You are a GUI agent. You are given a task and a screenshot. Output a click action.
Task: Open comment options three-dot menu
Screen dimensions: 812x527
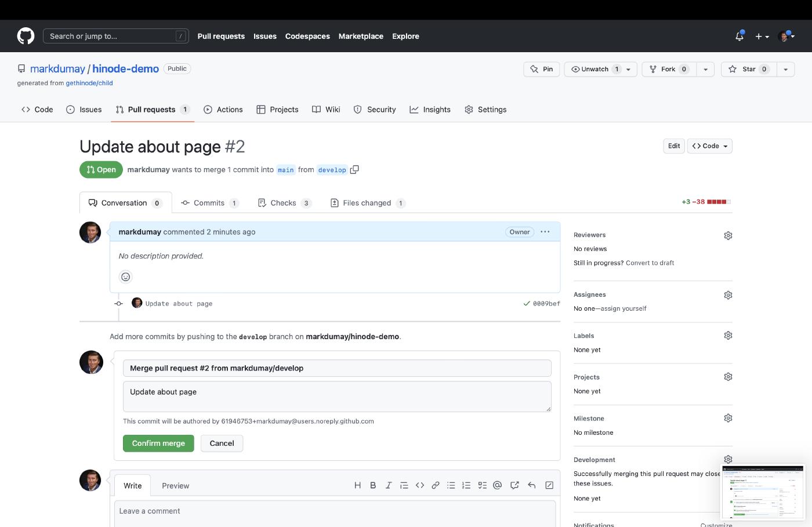(545, 232)
